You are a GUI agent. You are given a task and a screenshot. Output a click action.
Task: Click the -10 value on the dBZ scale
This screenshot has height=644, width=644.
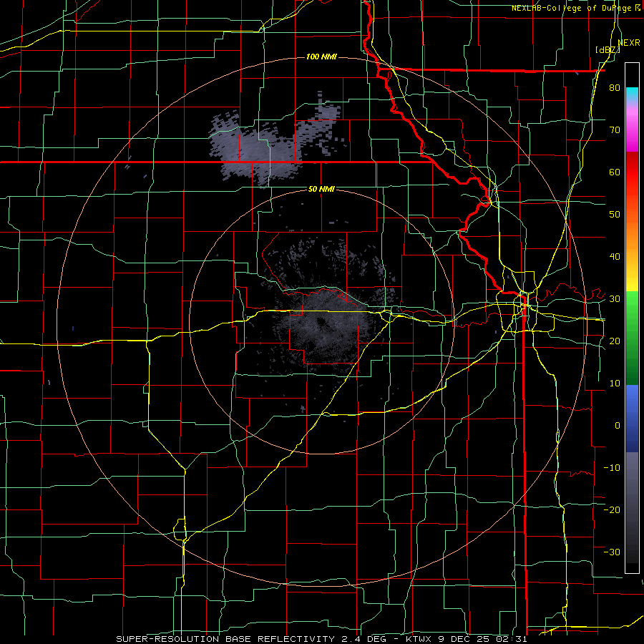(612, 468)
